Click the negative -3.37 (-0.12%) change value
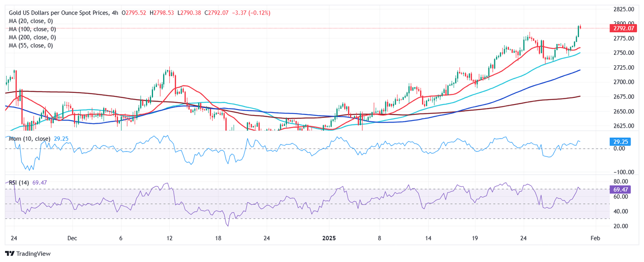 pos(249,13)
